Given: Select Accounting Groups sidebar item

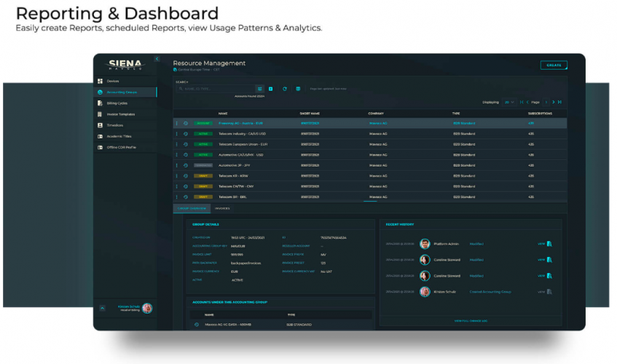Looking at the screenshot, I should 125,92.
